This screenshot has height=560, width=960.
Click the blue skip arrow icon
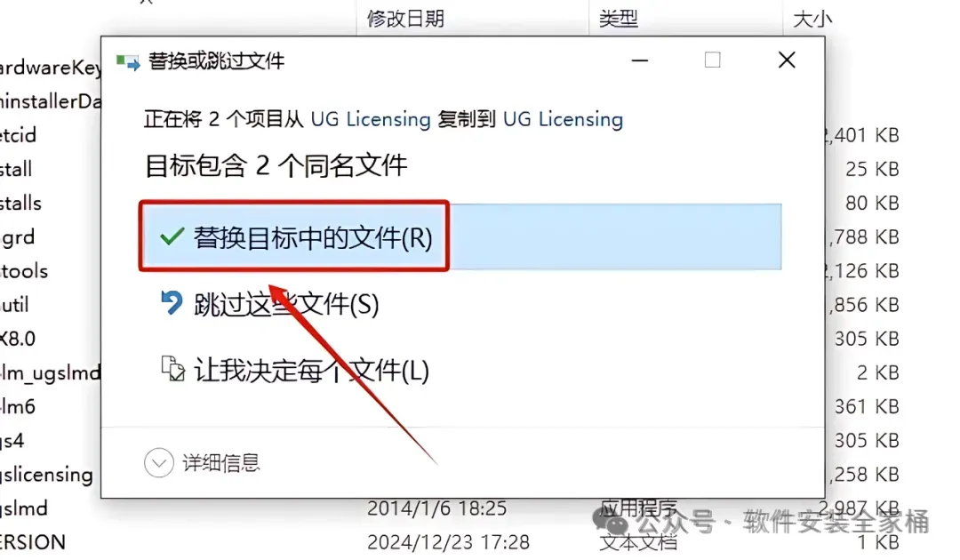point(172,302)
